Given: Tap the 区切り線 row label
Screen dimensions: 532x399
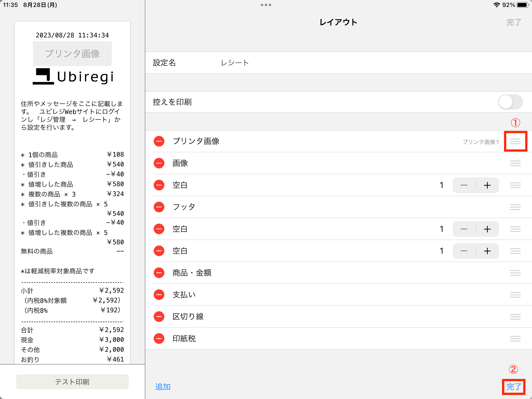Looking at the screenshot, I should point(188,317).
